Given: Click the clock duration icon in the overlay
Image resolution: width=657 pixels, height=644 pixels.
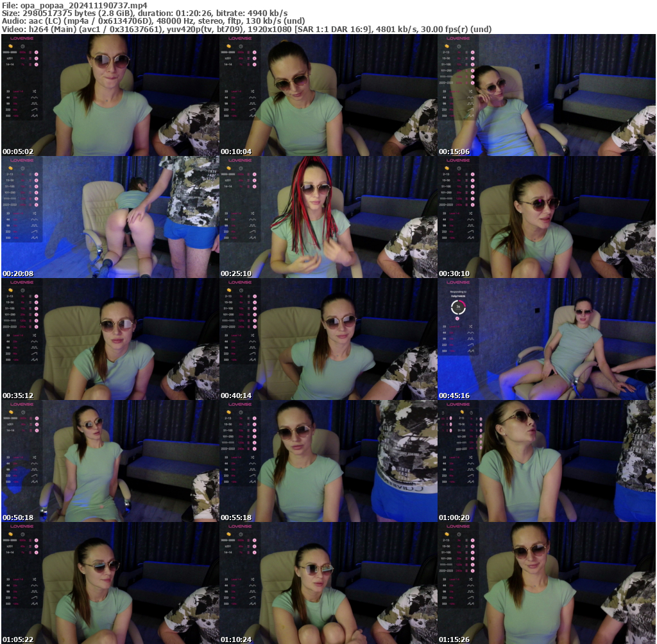Looking at the screenshot, I should point(22,46).
